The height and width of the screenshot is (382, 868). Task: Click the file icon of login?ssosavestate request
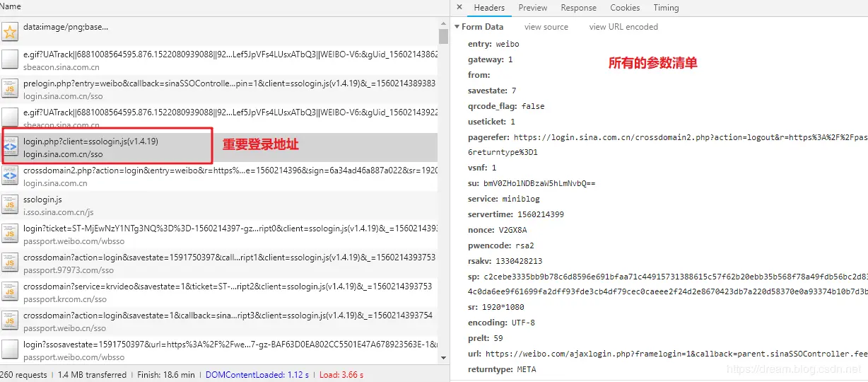click(x=10, y=349)
